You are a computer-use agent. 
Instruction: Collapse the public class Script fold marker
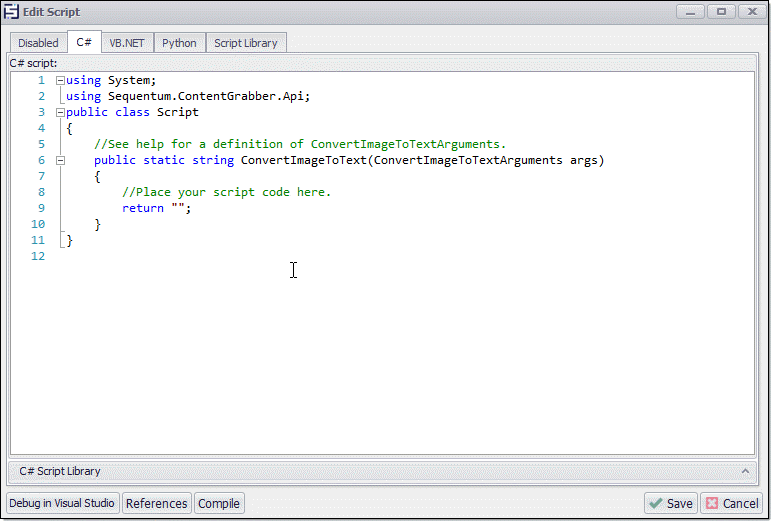click(x=60, y=113)
